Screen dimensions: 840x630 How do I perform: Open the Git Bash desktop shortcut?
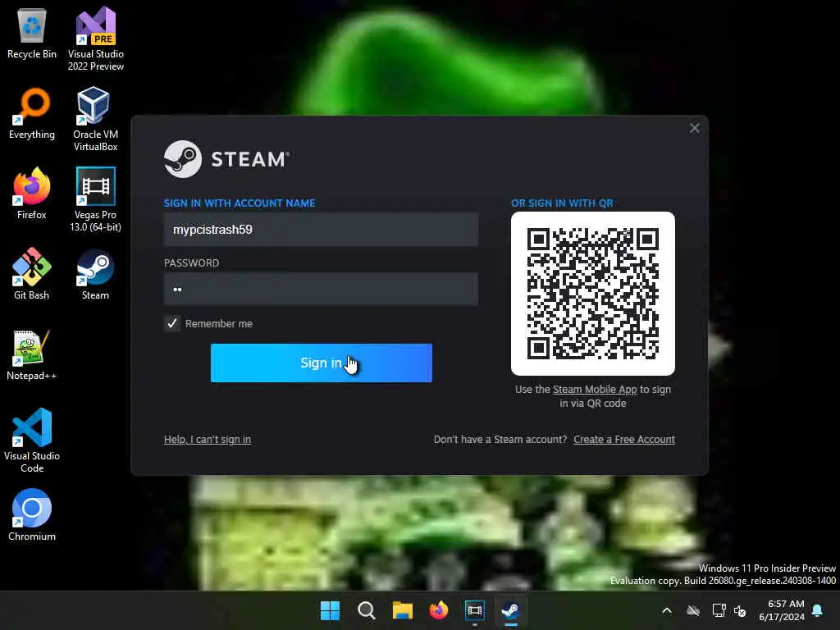click(x=32, y=274)
